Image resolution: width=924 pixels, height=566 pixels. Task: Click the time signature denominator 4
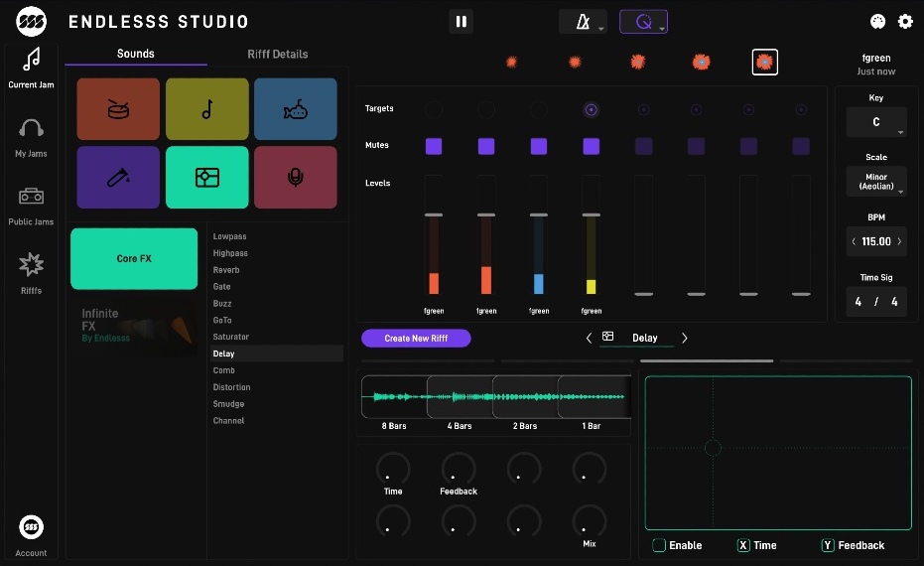point(894,301)
